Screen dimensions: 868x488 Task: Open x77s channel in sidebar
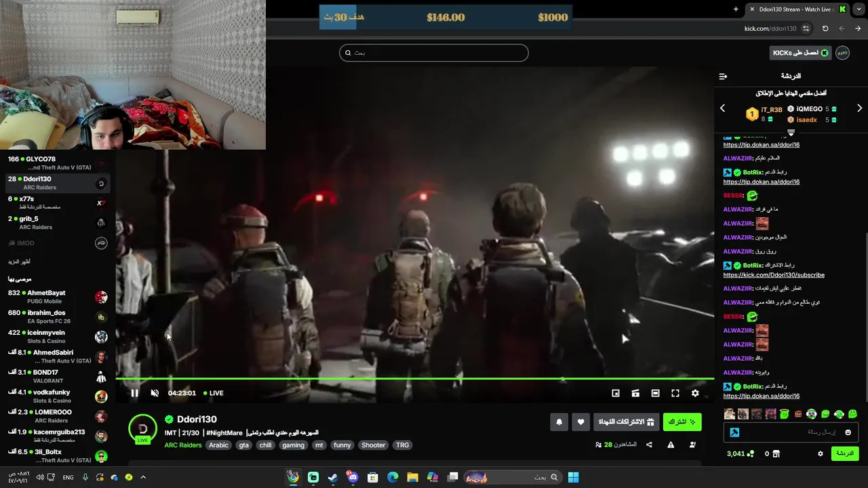pos(58,203)
